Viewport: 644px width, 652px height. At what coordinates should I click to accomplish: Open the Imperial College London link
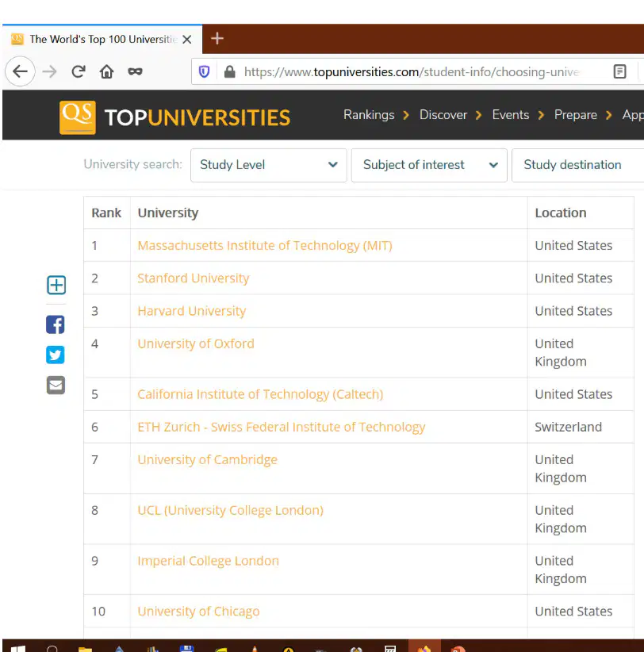tap(209, 561)
